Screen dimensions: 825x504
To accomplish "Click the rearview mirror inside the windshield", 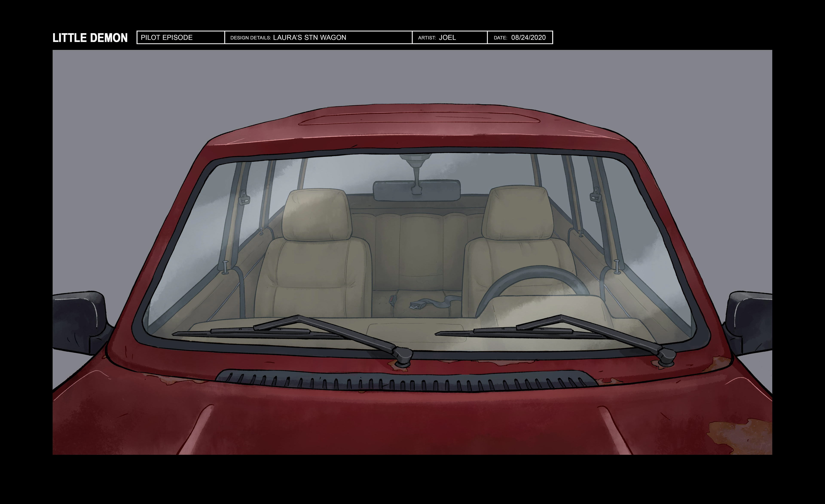I will (x=417, y=191).
